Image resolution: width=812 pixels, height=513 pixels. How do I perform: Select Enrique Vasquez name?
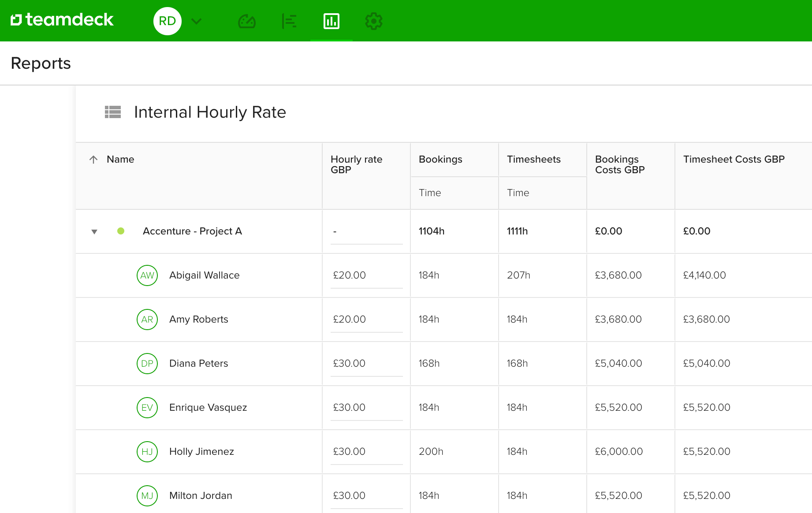208,407
